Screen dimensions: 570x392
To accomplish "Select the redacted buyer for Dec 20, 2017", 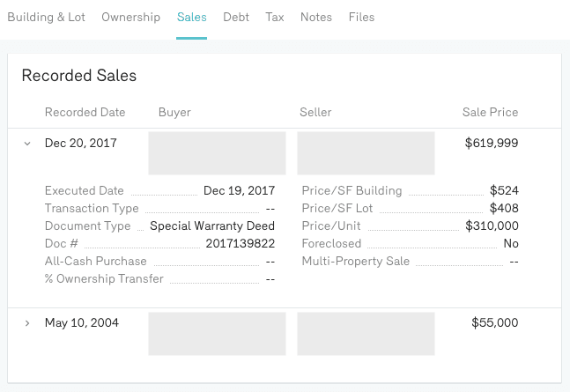I will [217, 153].
